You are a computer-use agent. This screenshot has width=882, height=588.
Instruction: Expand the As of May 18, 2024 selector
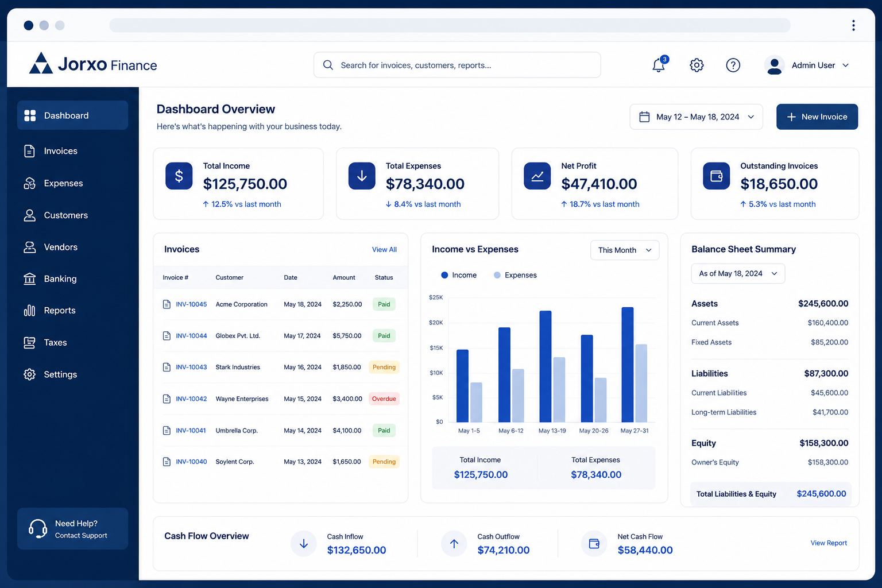pyautogui.click(x=738, y=273)
